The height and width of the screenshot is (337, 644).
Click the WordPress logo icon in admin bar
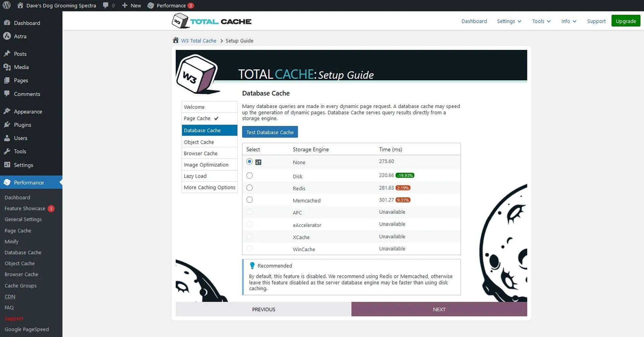7,5
